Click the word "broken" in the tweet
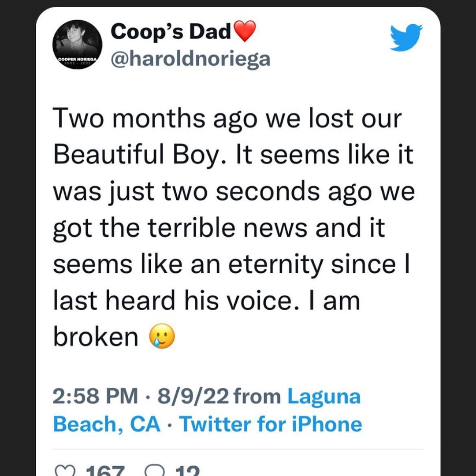The width and height of the screenshot is (476, 476). pyautogui.click(x=95, y=337)
